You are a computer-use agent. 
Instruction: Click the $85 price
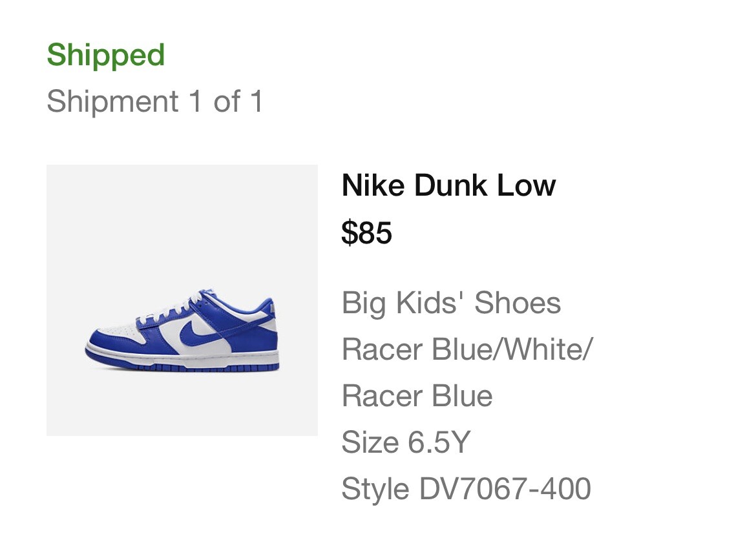point(366,233)
